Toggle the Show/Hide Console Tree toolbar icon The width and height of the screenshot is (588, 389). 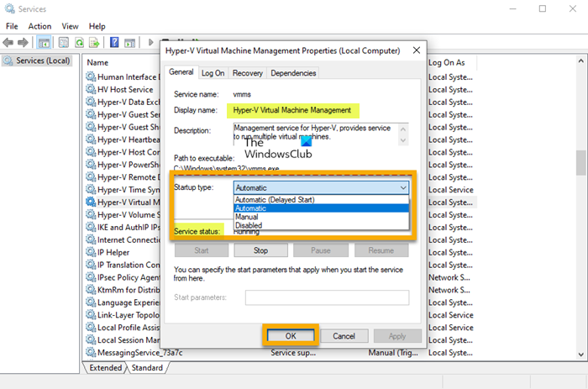pyautogui.click(x=44, y=42)
